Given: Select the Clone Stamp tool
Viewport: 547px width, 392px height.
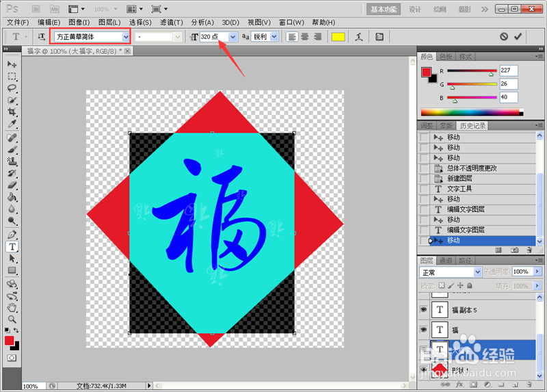Looking at the screenshot, I should (x=12, y=161).
